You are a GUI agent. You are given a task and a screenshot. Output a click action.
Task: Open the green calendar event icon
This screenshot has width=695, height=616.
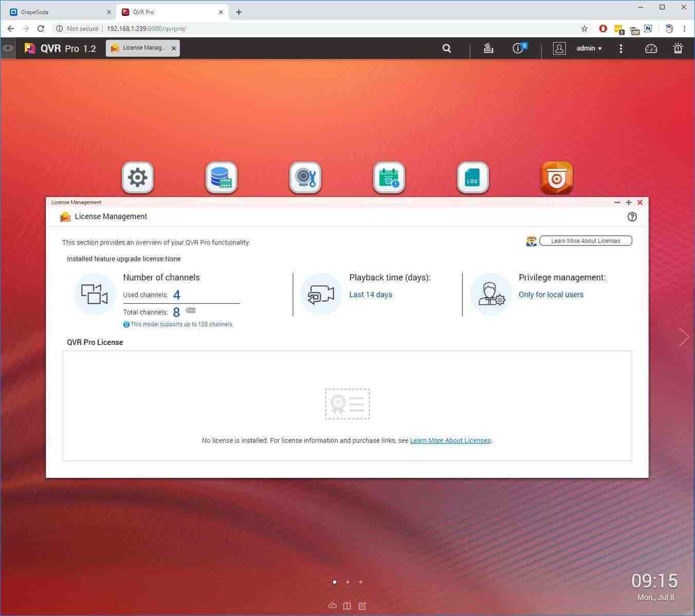tap(389, 178)
